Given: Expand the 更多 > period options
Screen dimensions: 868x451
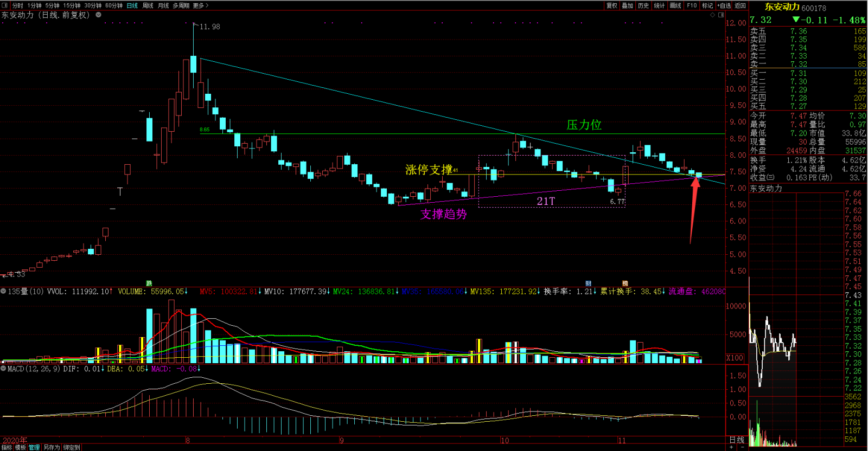Looking at the screenshot, I should (201, 5).
